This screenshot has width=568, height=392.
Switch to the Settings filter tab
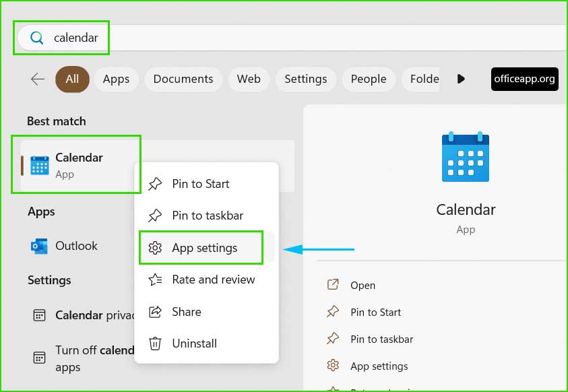[305, 79]
